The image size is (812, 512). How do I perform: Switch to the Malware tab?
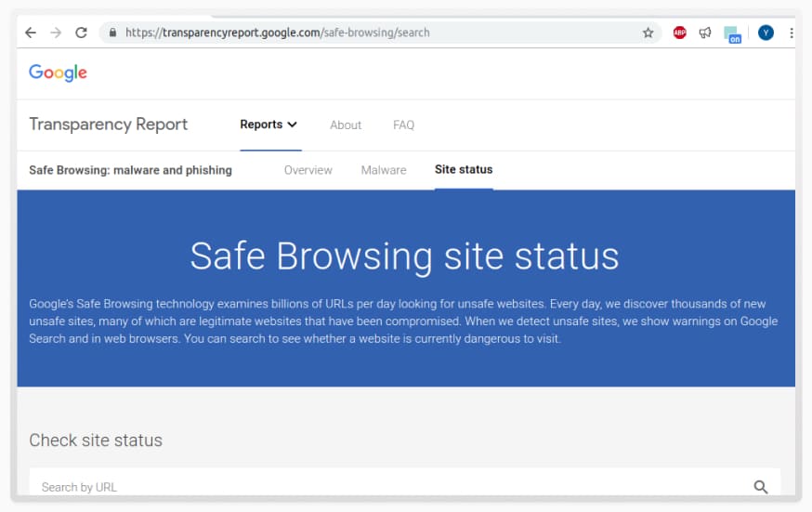384,170
